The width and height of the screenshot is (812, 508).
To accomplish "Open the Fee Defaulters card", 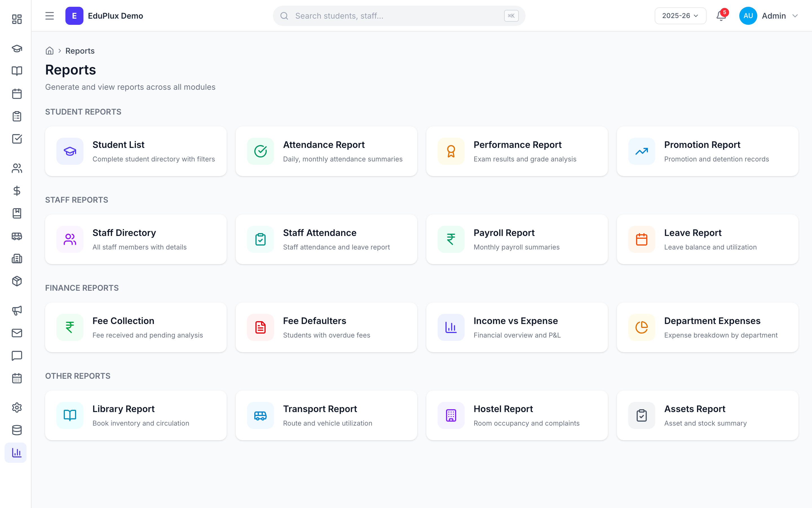I will 326,327.
